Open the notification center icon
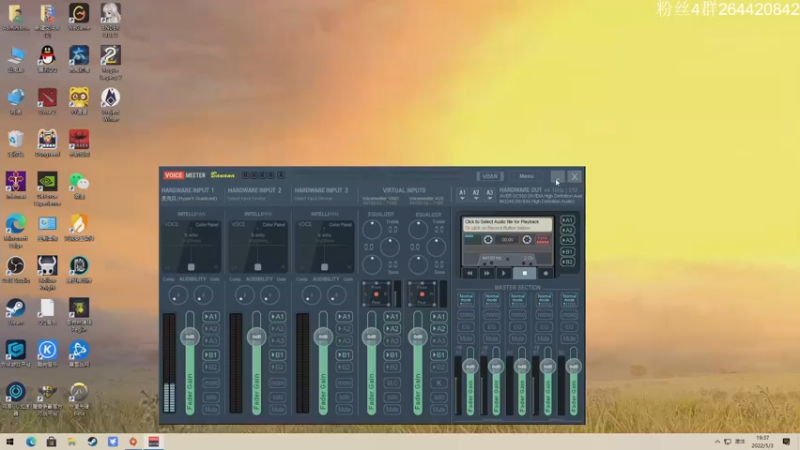 pyautogui.click(x=786, y=442)
